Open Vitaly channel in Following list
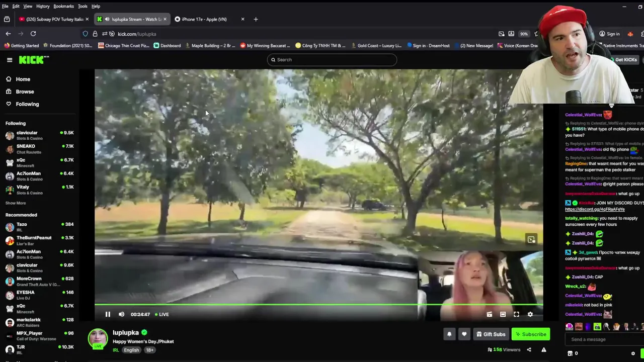 click(x=39, y=190)
